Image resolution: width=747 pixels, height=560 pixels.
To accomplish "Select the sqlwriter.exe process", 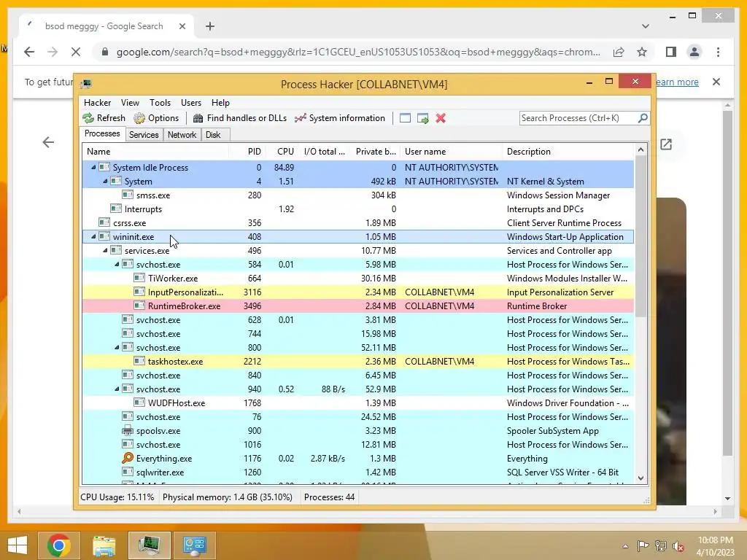I will click(x=358, y=472).
